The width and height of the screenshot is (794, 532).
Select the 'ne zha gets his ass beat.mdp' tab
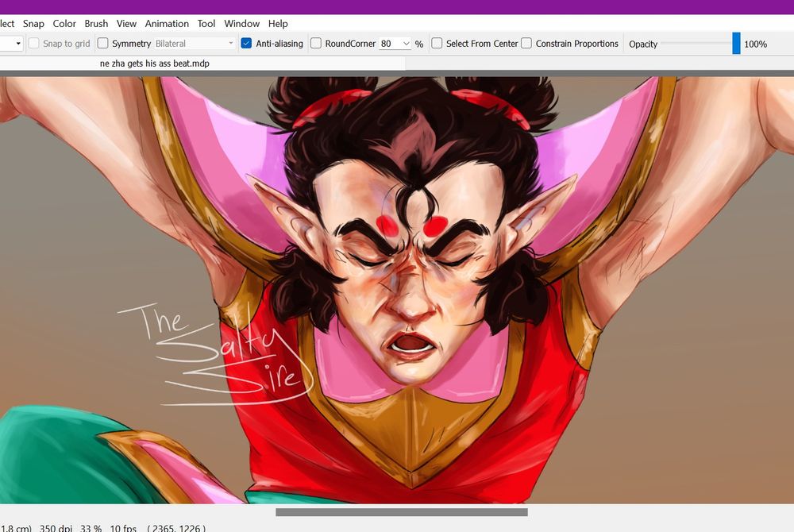(155, 64)
